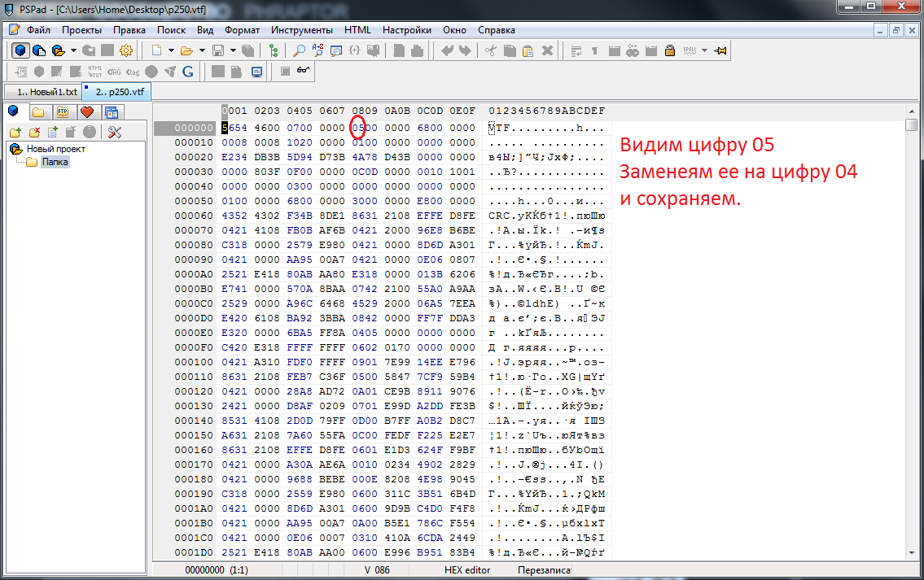Click the Google search 'G' icon
The width and height of the screenshot is (924, 580).
click(187, 72)
